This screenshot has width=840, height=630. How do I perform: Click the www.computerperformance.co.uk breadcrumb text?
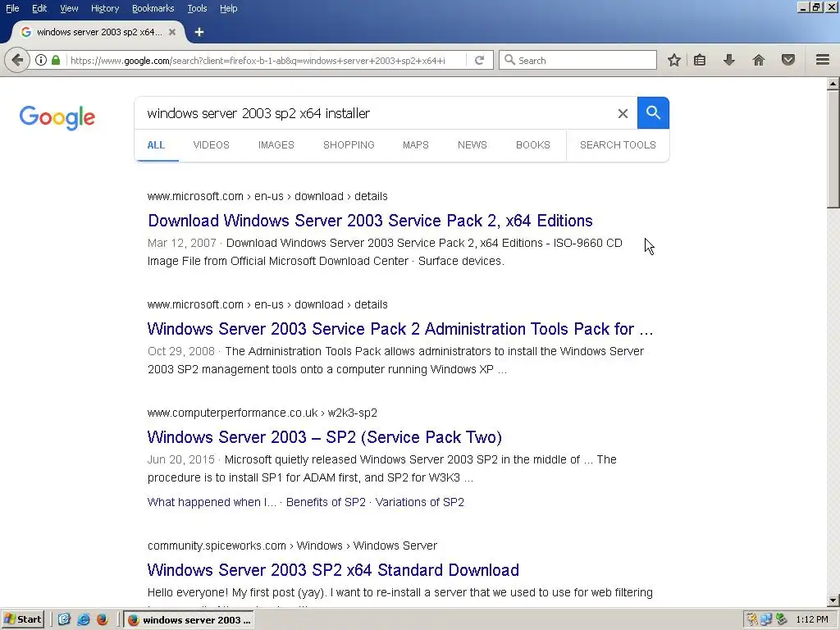click(232, 413)
